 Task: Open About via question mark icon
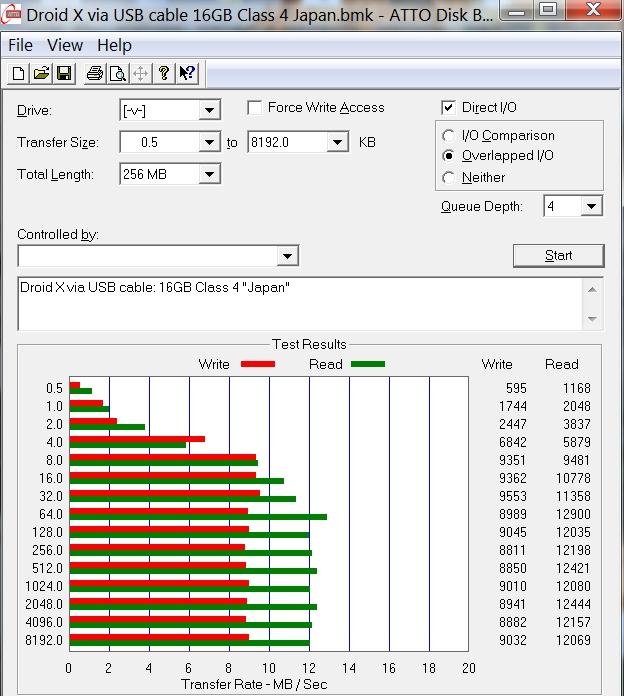(x=164, y=73)
